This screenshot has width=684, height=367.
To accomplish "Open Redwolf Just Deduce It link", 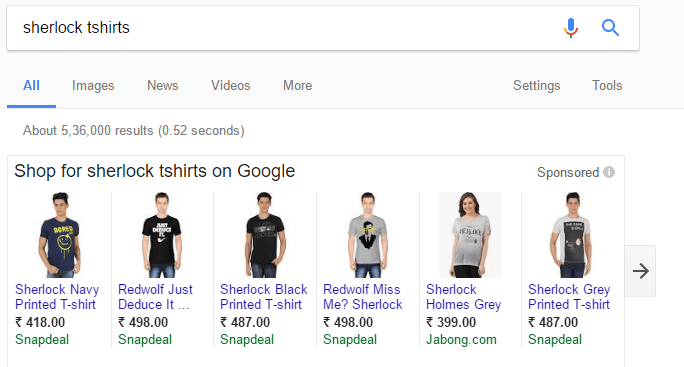I will click(155, 297).
